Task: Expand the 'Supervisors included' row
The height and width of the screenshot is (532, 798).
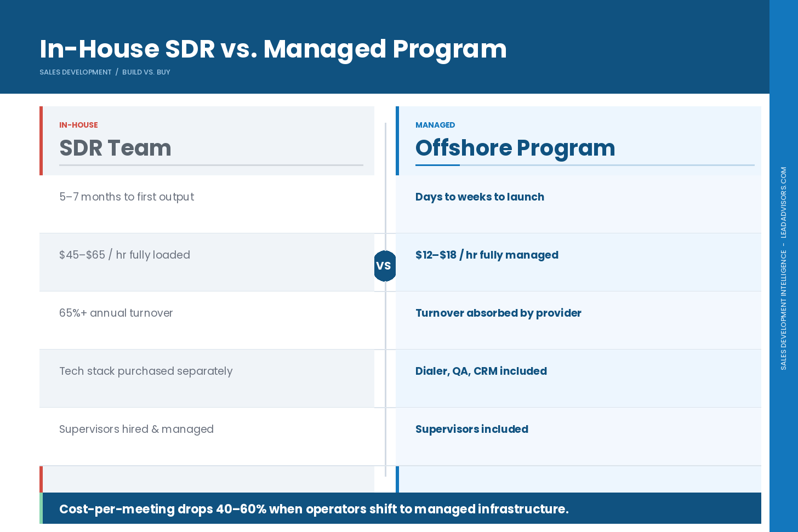Action: click(x=471, y=429)
